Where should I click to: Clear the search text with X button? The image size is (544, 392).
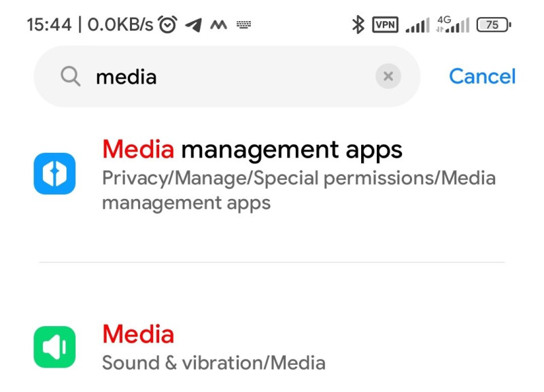tap(388, 76)
